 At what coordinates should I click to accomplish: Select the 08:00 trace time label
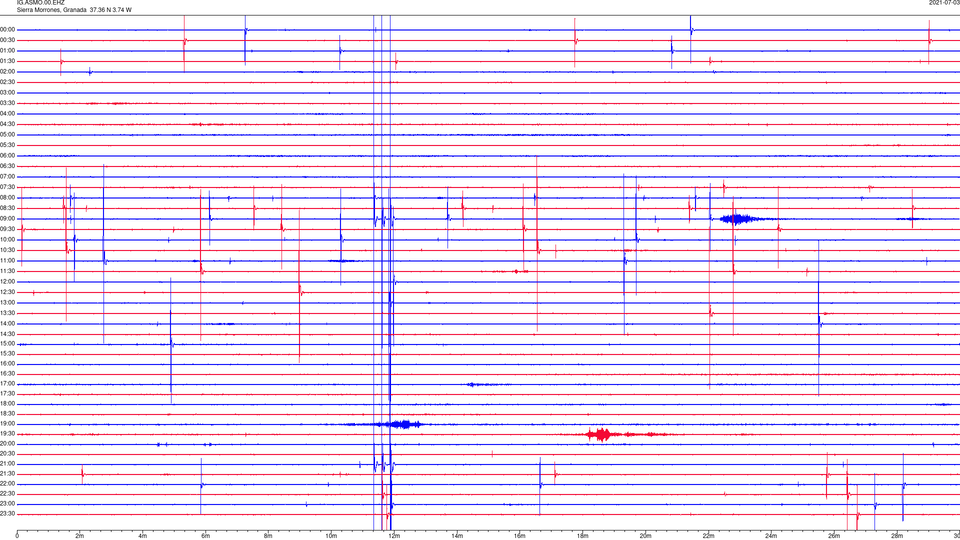pyautogui.click(x=8, y=198)
